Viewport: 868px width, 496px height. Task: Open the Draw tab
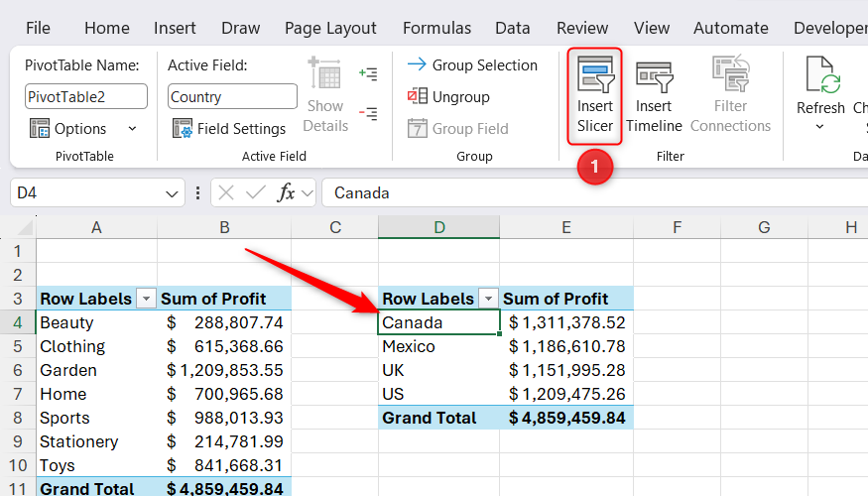241,28
